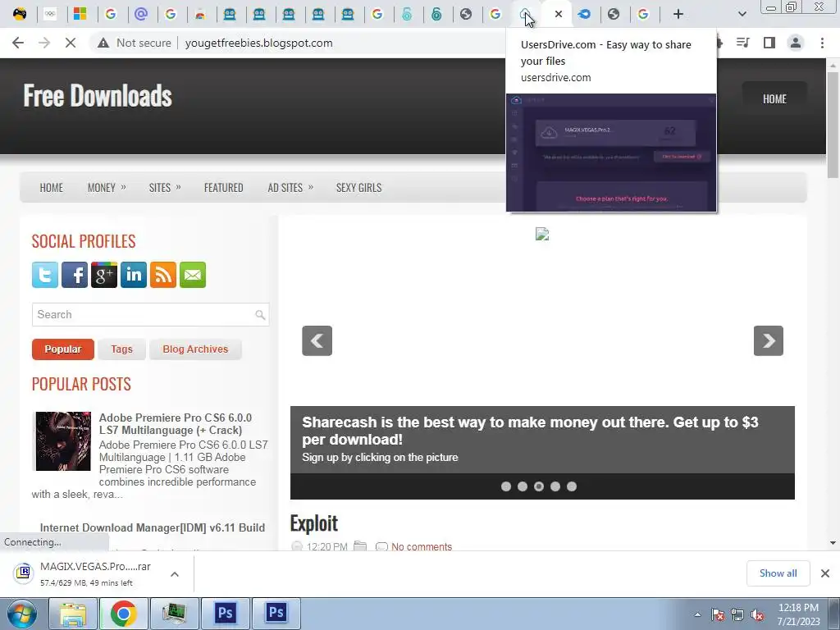Switch to the Tags tab
Viewport: 840px width, 630px height.
121,349
